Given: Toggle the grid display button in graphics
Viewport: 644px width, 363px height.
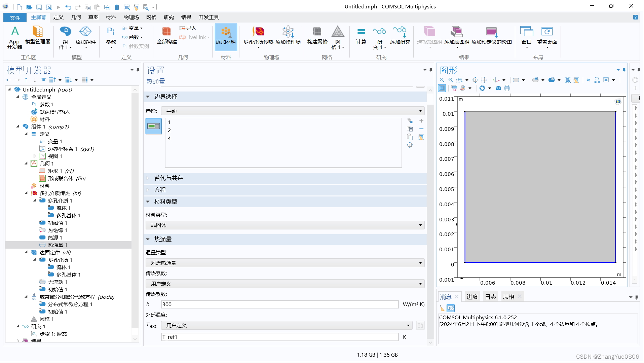Looking at the screenshot, I should tap(442, 88).
